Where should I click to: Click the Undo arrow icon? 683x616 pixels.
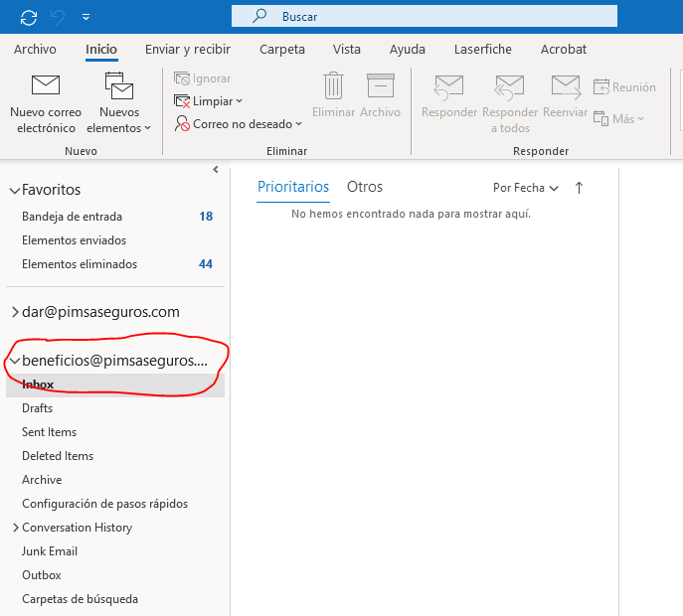[x=58, y=18]
